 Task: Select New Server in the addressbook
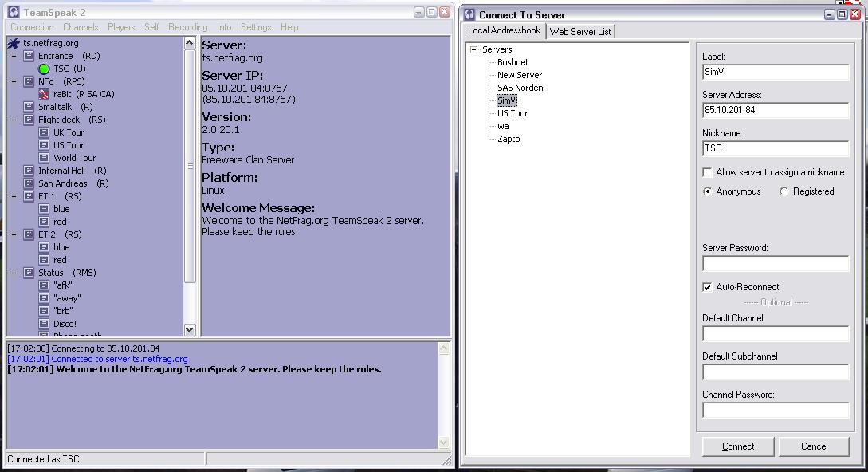click(x=519, y=75)
